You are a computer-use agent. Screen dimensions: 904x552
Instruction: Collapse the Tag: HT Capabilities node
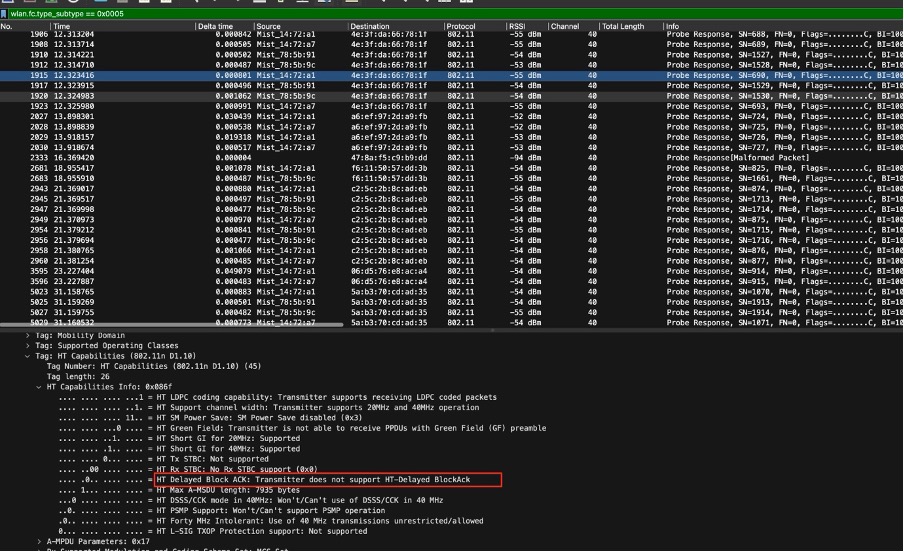27,356
